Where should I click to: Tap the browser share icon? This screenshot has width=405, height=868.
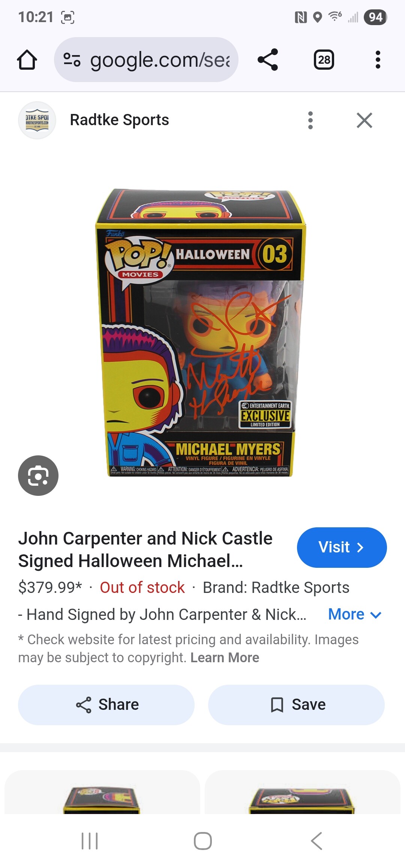click(x=268, y=60)
